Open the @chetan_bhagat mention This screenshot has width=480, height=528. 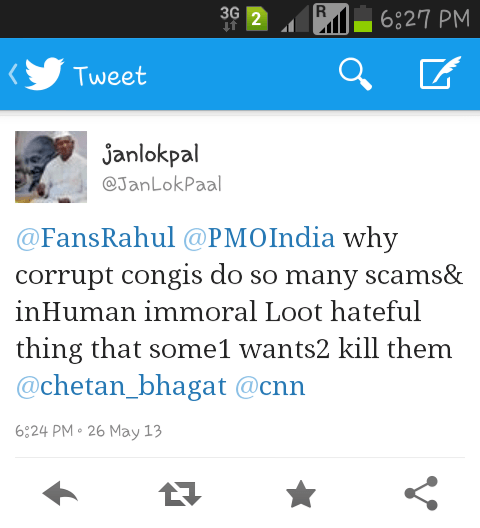[121, 386]
